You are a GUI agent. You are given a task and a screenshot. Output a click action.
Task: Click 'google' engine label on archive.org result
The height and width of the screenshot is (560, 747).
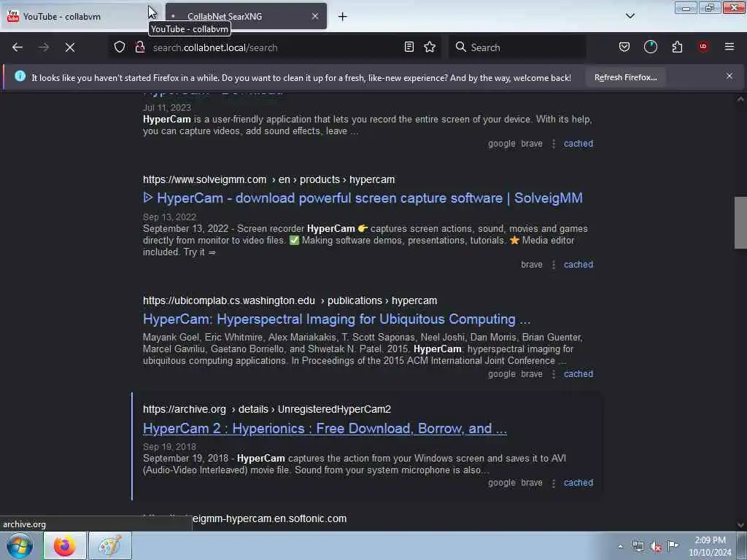[502, 483]
